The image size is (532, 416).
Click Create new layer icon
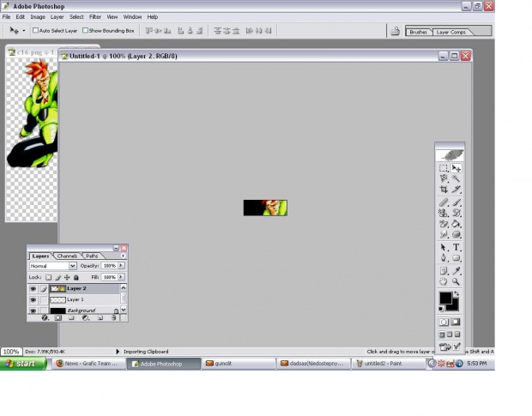click(x=100, y=317)
